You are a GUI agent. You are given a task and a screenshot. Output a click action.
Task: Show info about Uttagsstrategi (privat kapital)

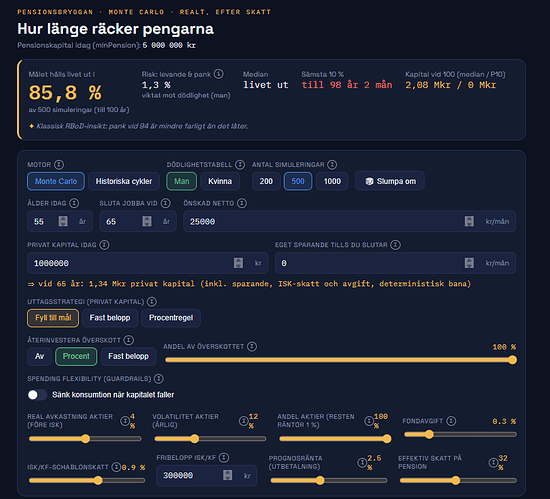click(x=152, y=302)
